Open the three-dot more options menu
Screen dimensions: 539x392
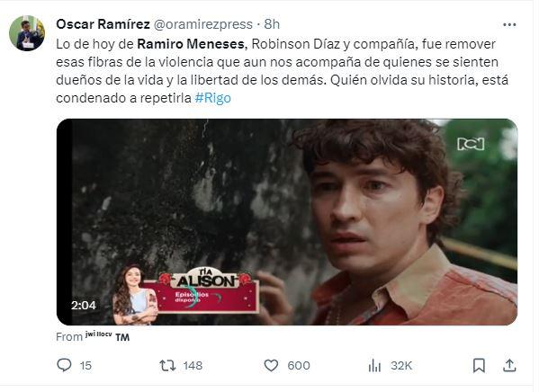pyautogui.click(x=509, y=25)
